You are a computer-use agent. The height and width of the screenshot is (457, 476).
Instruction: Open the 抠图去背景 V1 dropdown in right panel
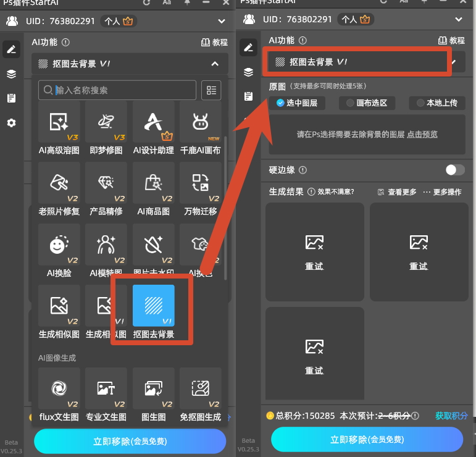pos(367,62)
